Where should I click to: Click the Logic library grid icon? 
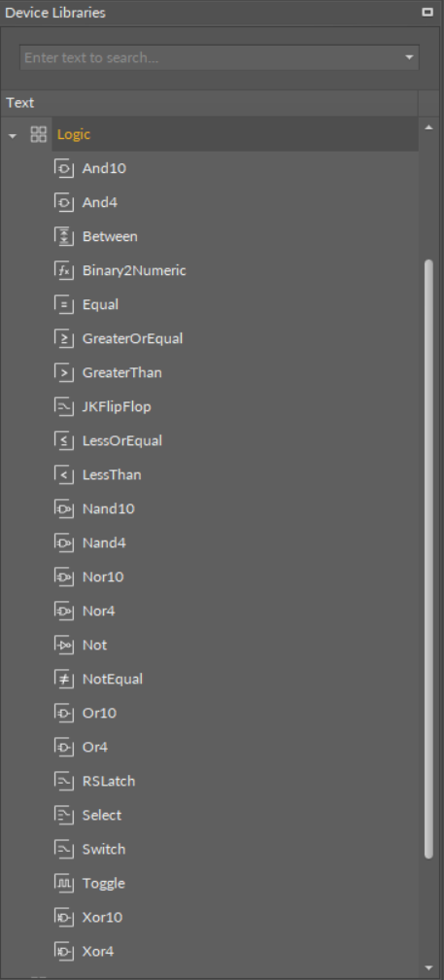(39, 134)
